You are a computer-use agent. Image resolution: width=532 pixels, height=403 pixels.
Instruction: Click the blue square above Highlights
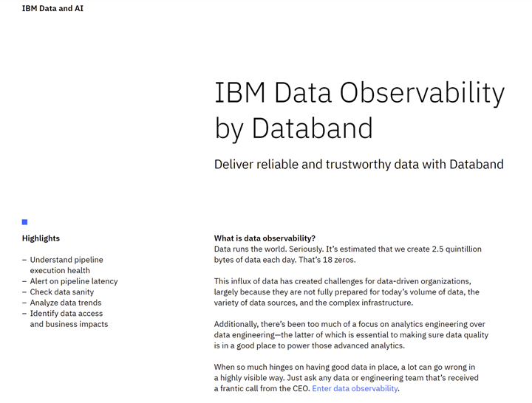tap(24, 222)
